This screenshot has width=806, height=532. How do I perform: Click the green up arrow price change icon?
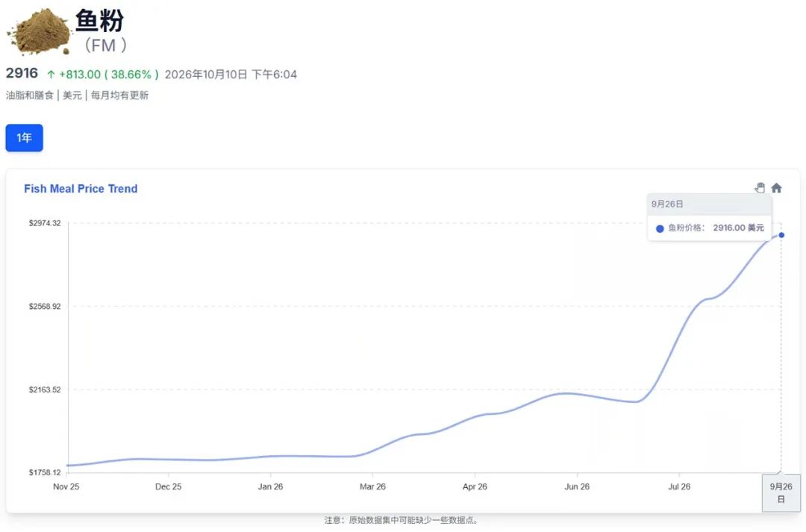pos(51,75)
